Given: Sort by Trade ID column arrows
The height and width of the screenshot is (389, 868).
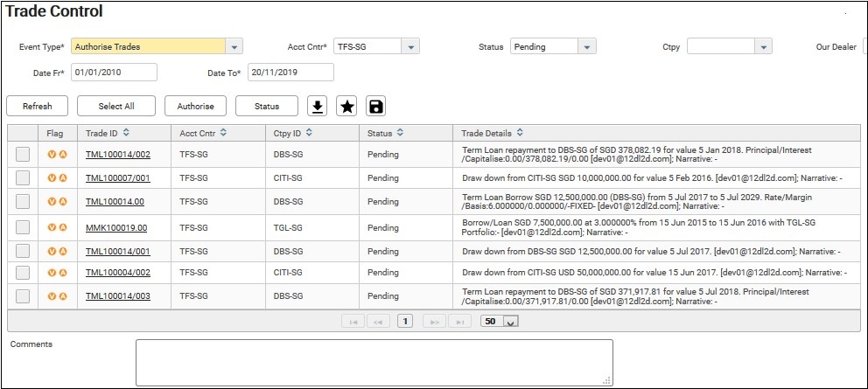Looking at the screenshot, I should [127, 133].
